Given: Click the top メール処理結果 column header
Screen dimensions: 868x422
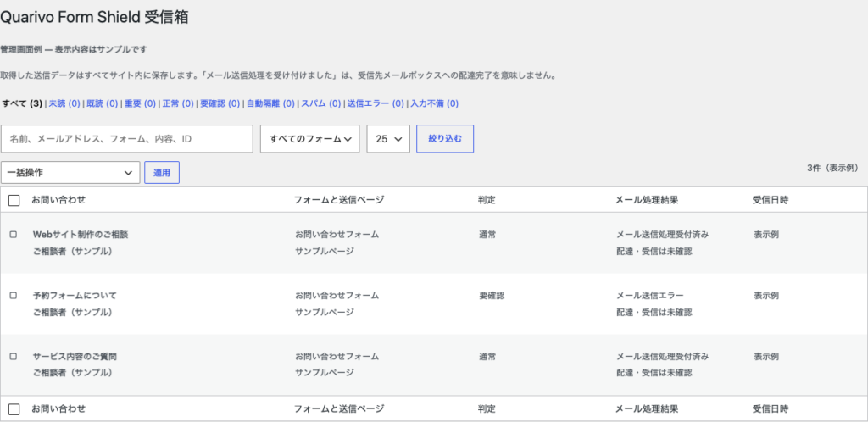Looking at the screenshot, I should [x=647, y=200].
